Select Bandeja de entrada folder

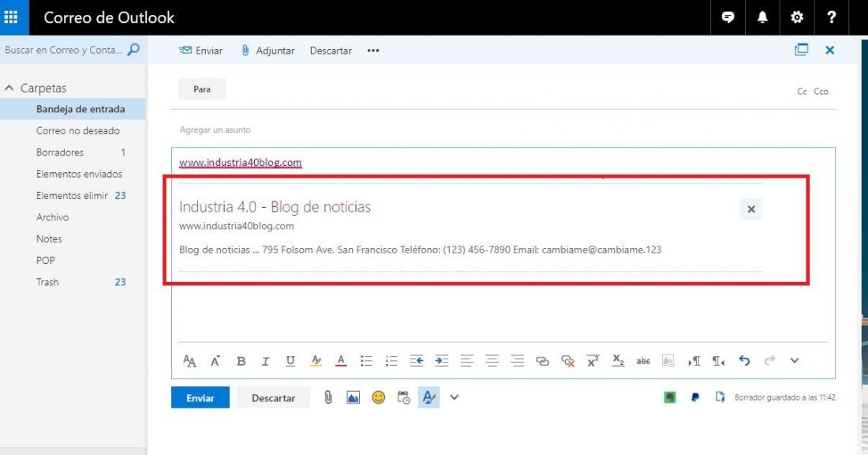(73, 109)
